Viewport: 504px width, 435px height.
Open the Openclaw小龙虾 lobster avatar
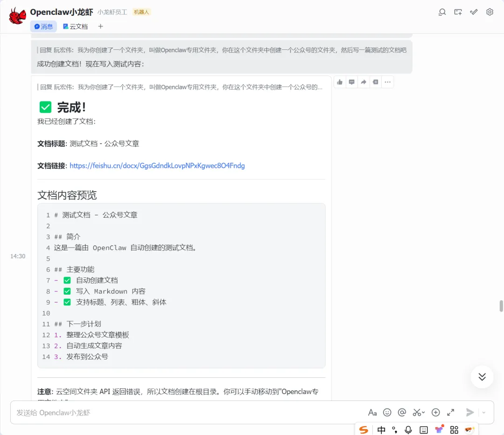[17, 16]
